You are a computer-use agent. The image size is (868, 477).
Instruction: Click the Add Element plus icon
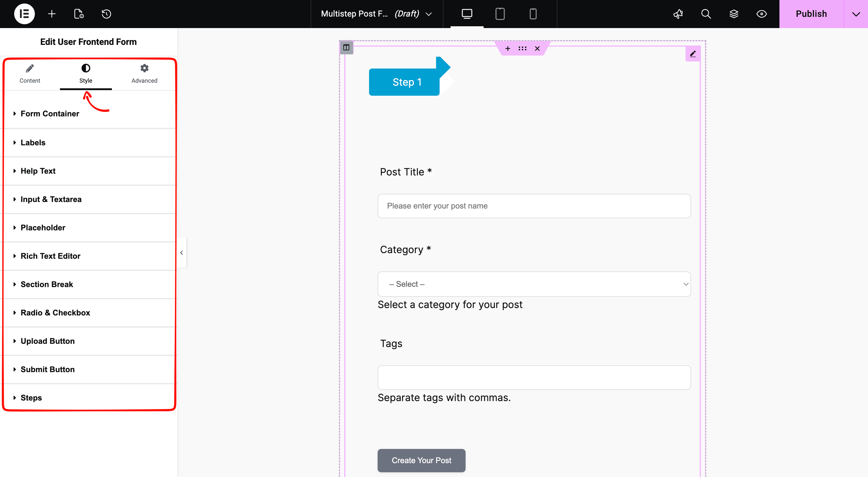(52, 14)
